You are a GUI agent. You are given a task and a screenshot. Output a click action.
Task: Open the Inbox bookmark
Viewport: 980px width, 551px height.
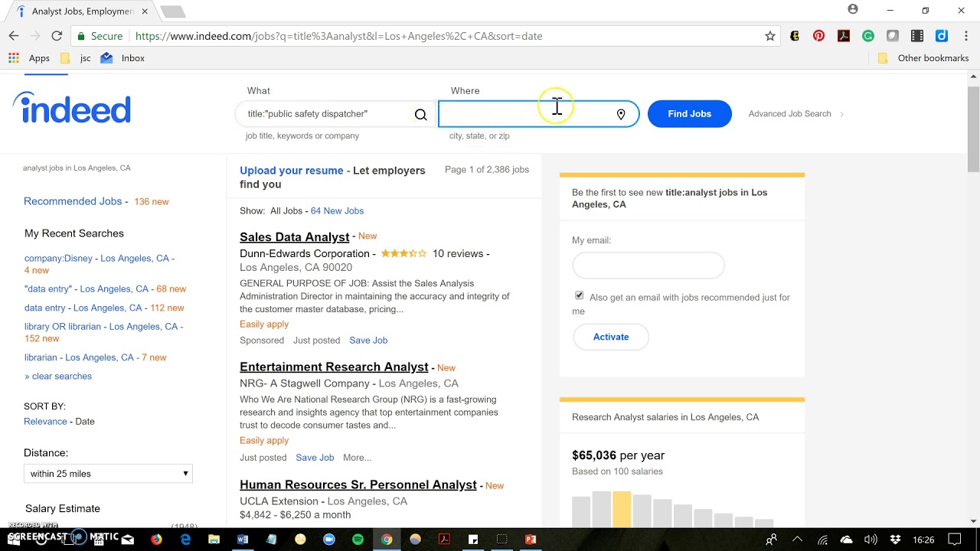(x=122, y=58)
